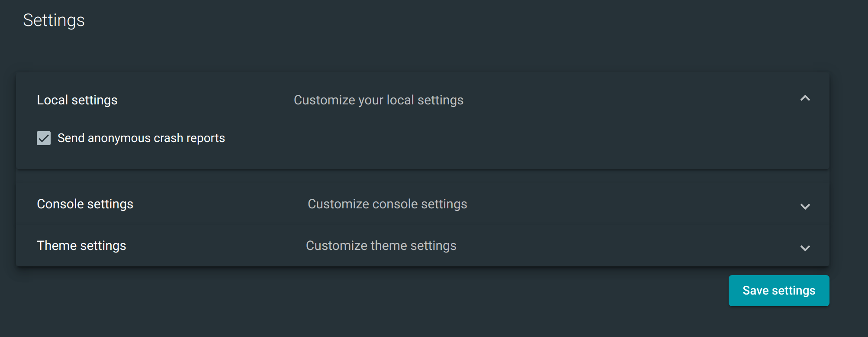Click Customize console settings text

[x=386, y=204]
